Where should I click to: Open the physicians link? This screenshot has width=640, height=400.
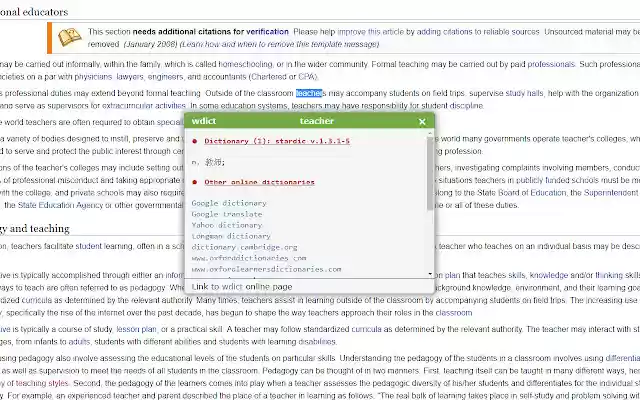[x=93, y=77]
